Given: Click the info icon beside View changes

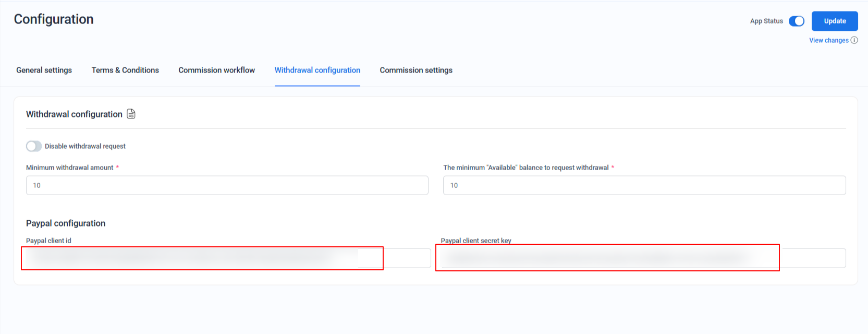Looking at the screenshot, I should click(854, 40).
